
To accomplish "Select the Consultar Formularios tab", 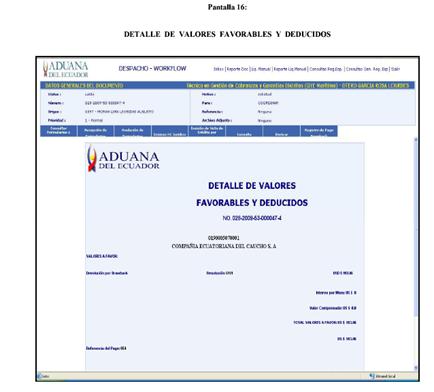I will pos(59,131).
